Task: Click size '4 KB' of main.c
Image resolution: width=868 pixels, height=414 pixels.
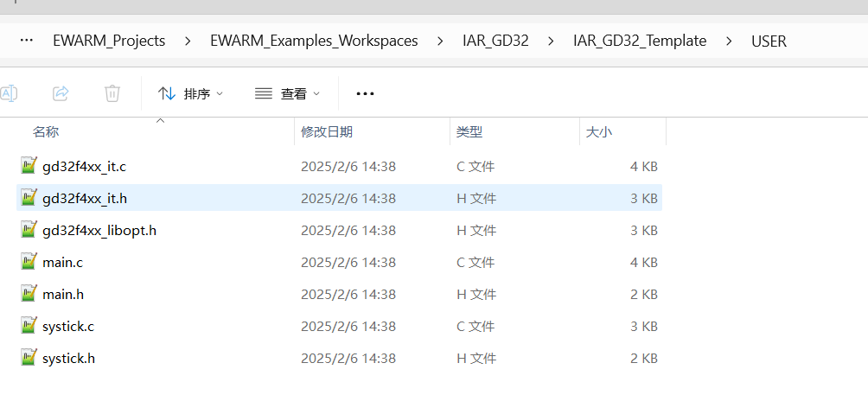Action: [644, 263]
